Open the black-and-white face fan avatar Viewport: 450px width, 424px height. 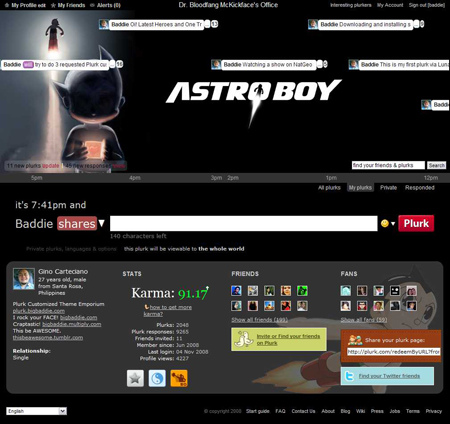395,291
